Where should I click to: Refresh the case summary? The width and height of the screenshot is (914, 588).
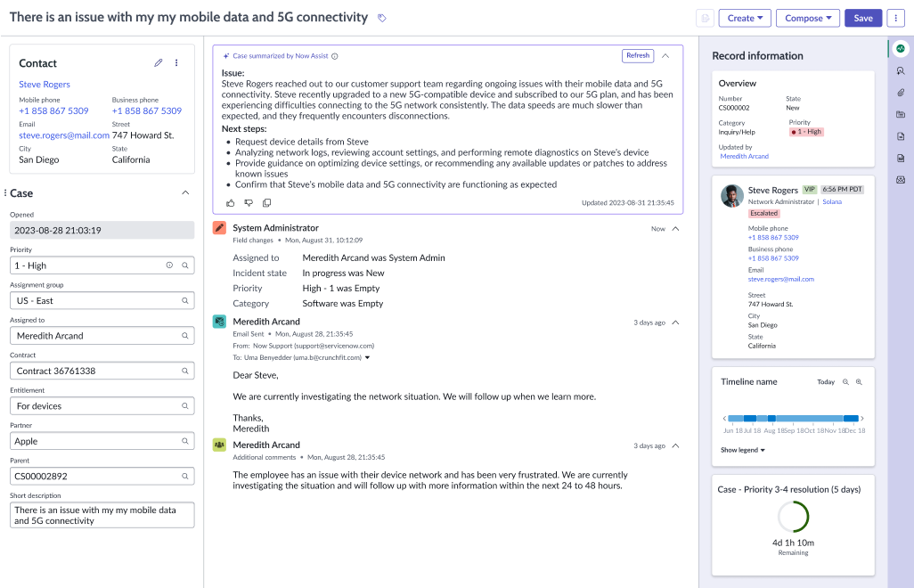pyautogui.click(x=638, y=56)
